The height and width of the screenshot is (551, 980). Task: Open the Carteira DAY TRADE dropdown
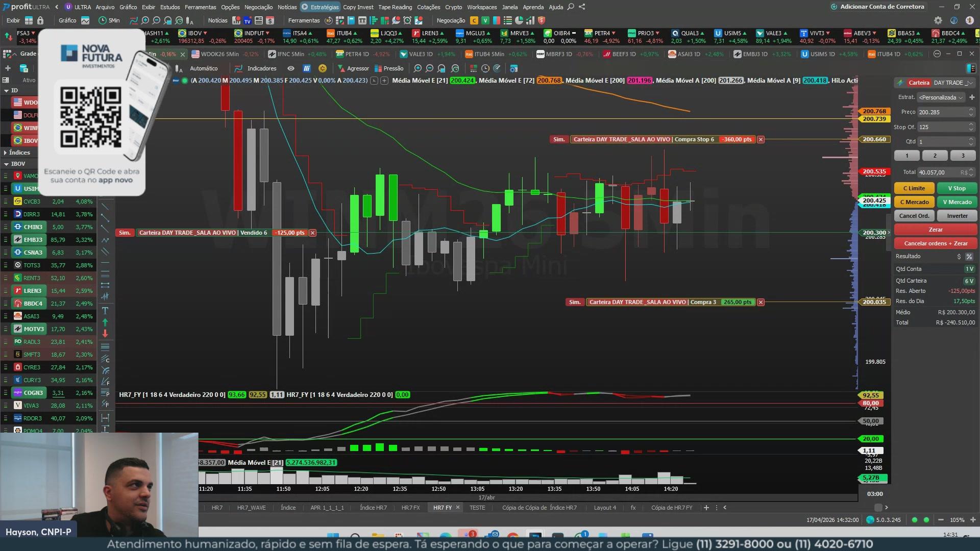953,83
